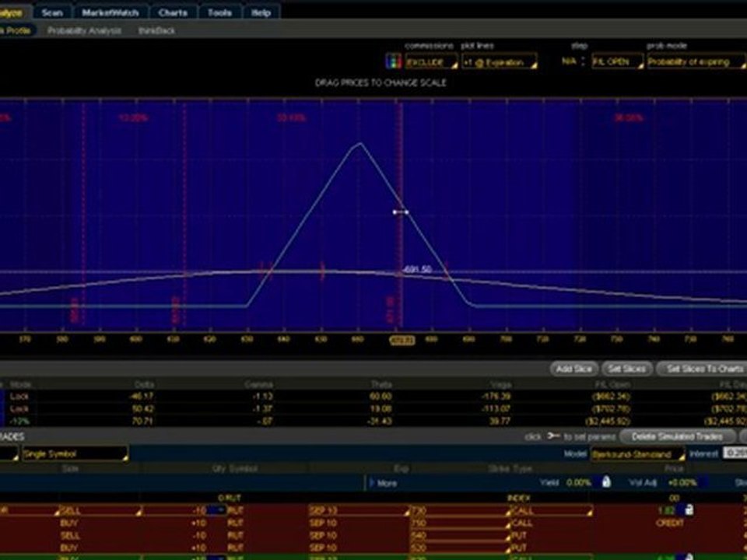Click the CREDIT label

tap(669, 523)
